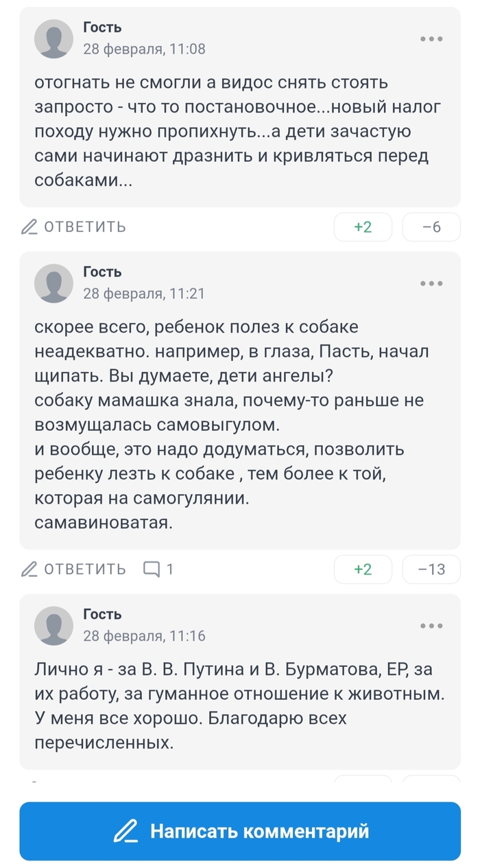Open three-dot menu on 11:21 comment
Viewport: 480px width, 868px height.
431,283
